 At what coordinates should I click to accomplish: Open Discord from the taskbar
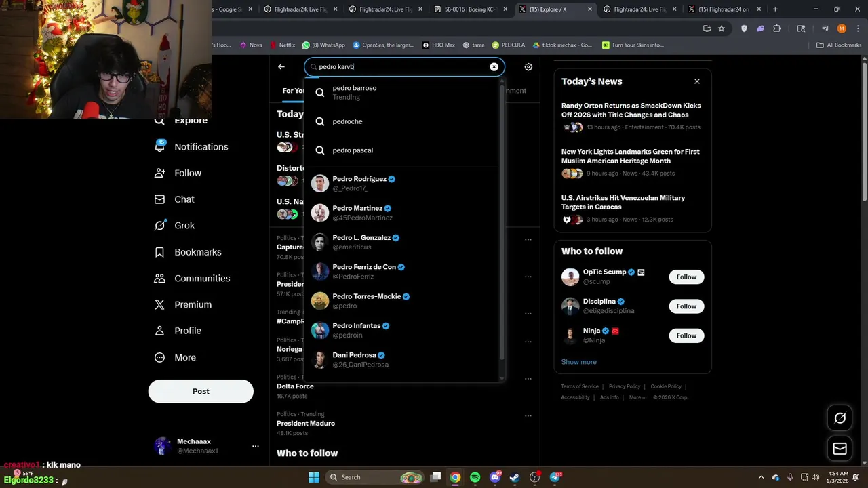tap(495, 477)
